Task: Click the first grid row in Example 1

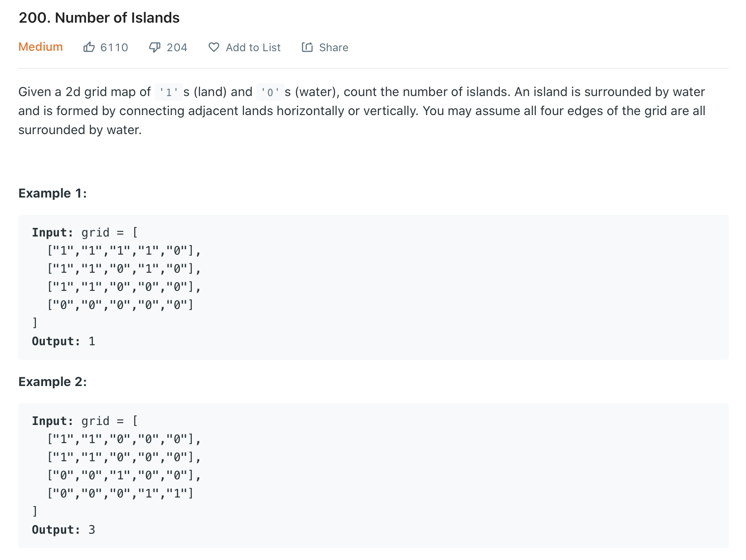Action: pyautogui.click(x=124, y=251)
